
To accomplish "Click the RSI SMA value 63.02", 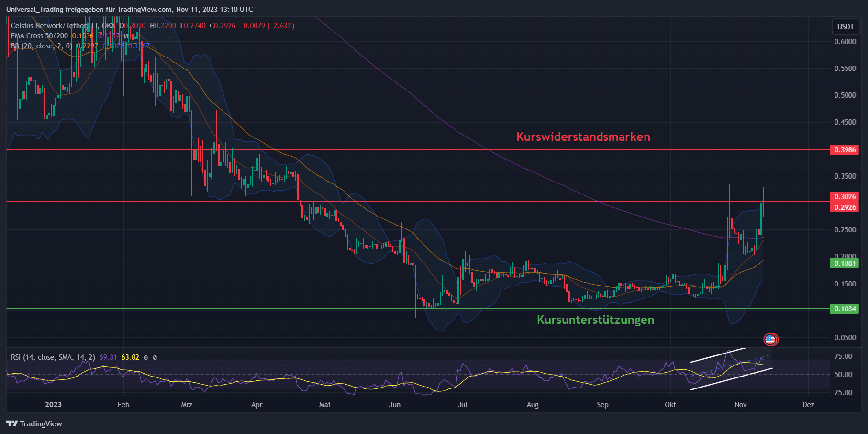I will [130, 357].
